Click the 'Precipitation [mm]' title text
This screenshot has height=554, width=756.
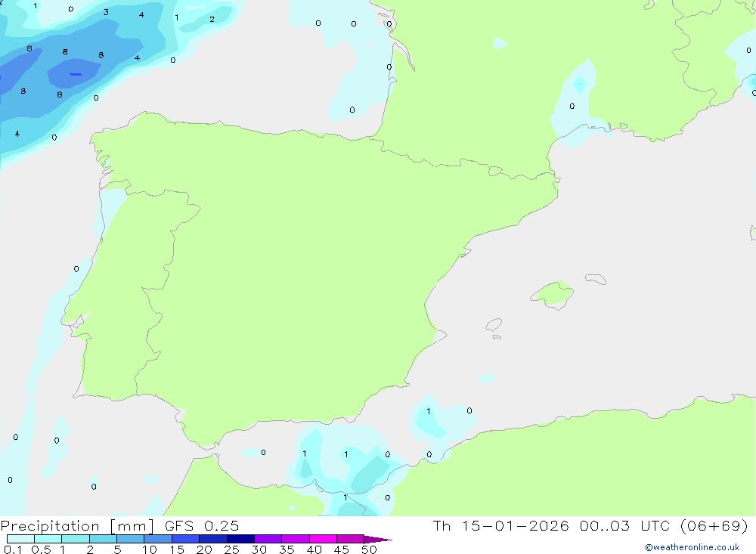(77, 526)
